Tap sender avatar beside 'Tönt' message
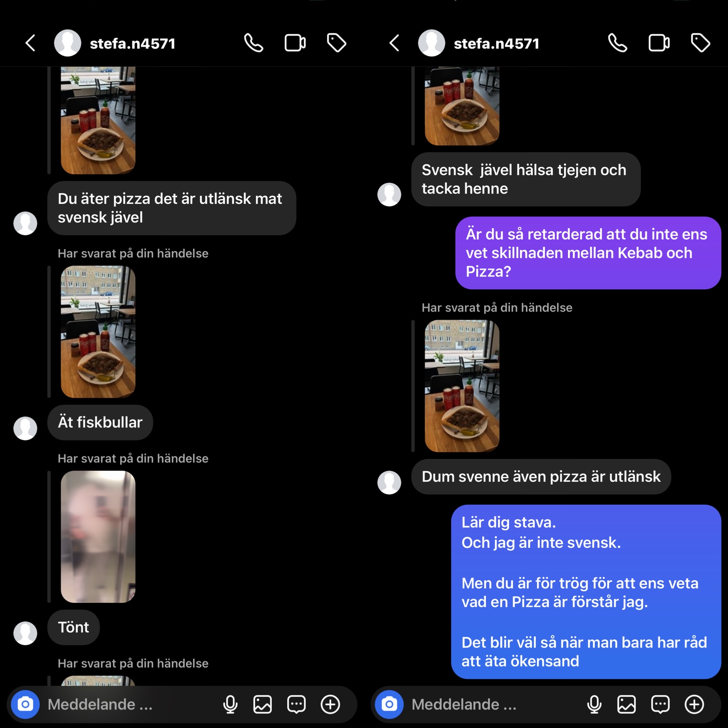The height and width of the screenshot is (728, 728). 25,633
